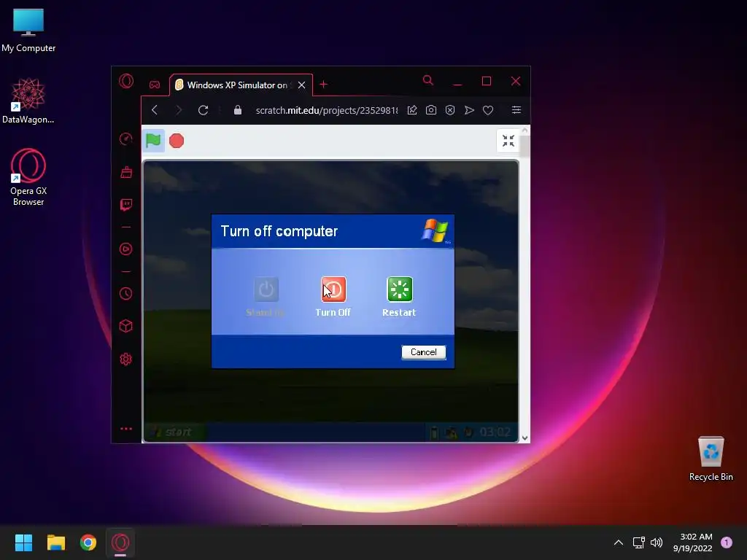Open My Flow send icon
Viewport: 747px width, 560px height.
coord(469,110)
